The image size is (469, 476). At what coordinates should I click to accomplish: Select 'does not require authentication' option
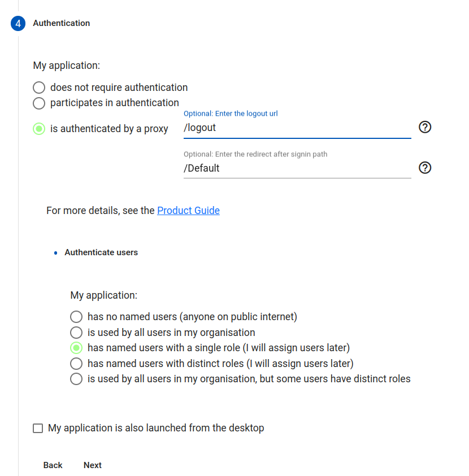coord(39,88)
